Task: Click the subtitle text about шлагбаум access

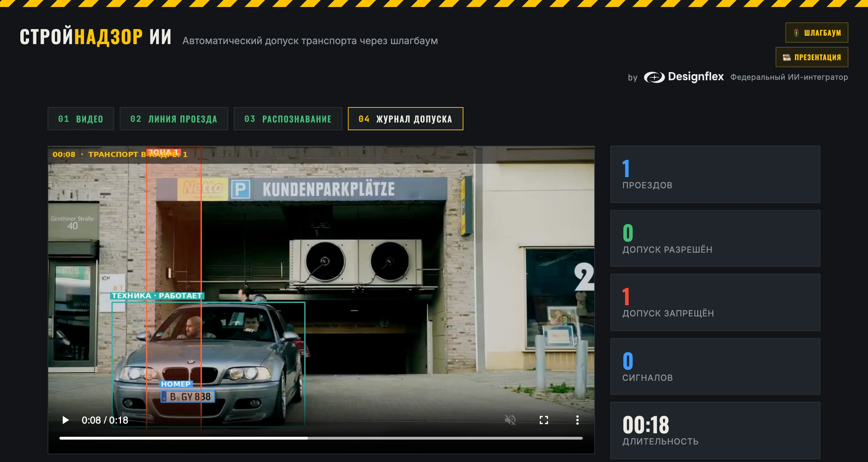Action: (x=310, y=41)
